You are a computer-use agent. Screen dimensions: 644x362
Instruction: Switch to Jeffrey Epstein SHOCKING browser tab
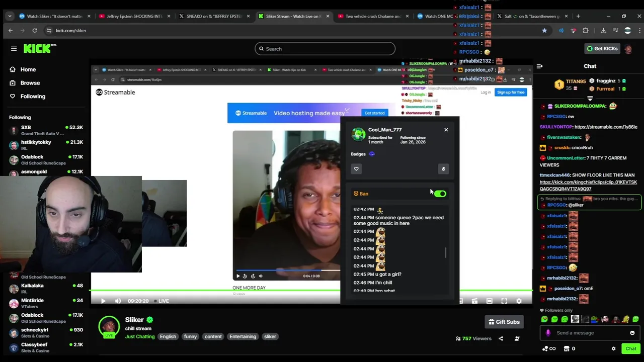135,16
